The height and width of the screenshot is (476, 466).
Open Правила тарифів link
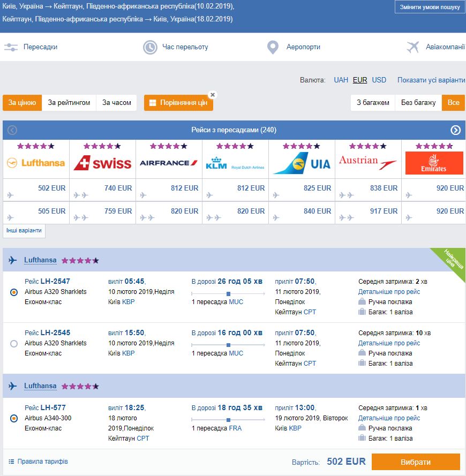click(x=42, y=462)
